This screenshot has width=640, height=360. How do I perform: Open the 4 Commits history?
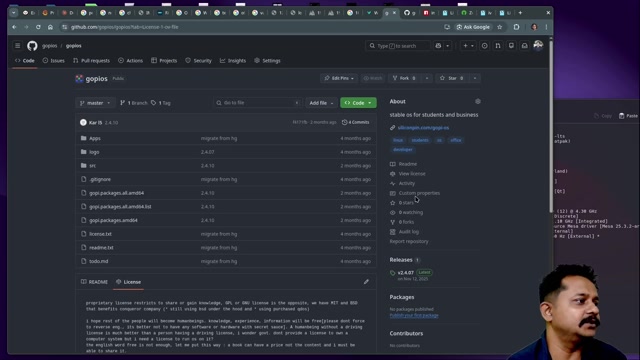point(356,122)
